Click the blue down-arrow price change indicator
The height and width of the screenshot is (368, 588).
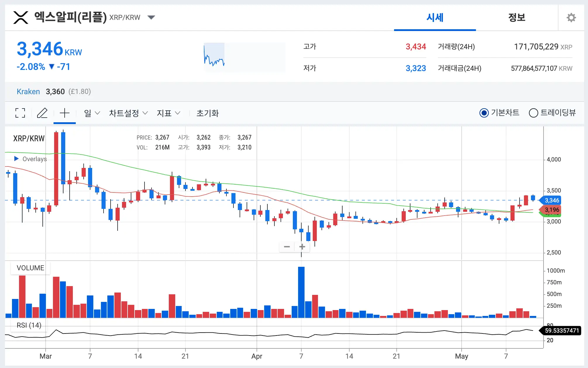[x=51, y=67]
